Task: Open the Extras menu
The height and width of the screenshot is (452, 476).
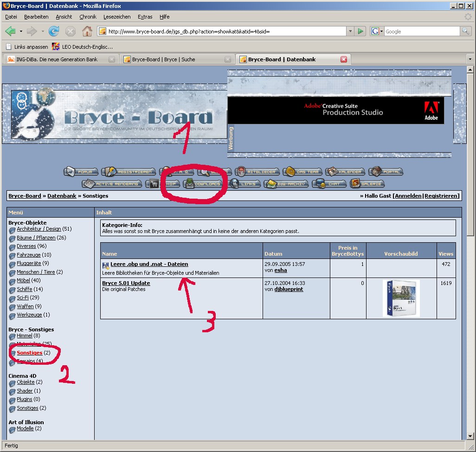Action: coord(145,17)
